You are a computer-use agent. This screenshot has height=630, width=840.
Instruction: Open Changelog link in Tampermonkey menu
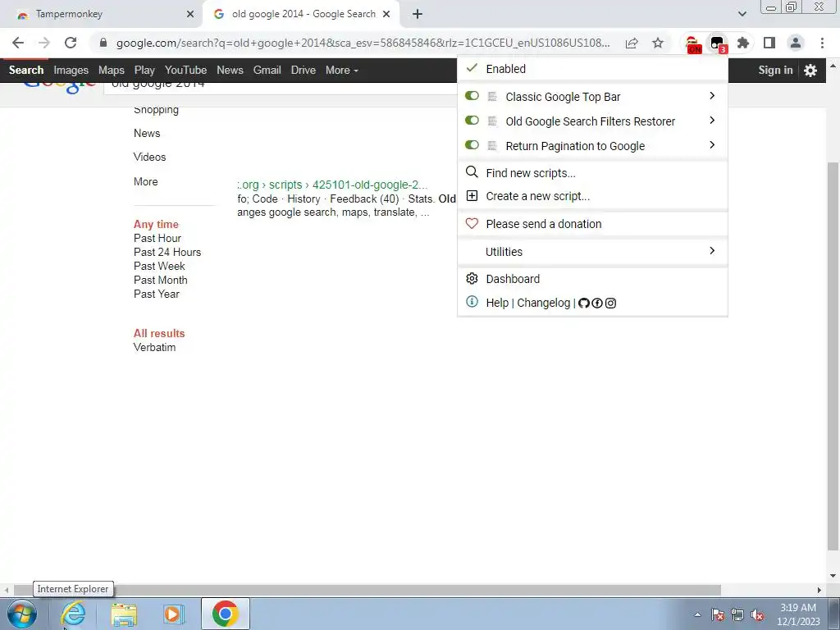(x=543, y=304)
